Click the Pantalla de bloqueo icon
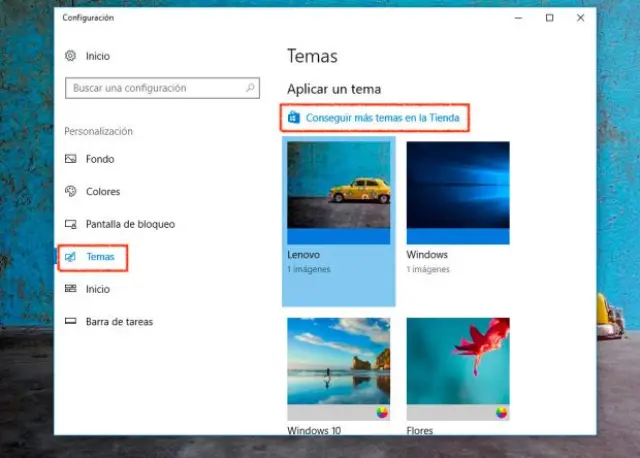 pyautogui.click(x=70, y=224)
